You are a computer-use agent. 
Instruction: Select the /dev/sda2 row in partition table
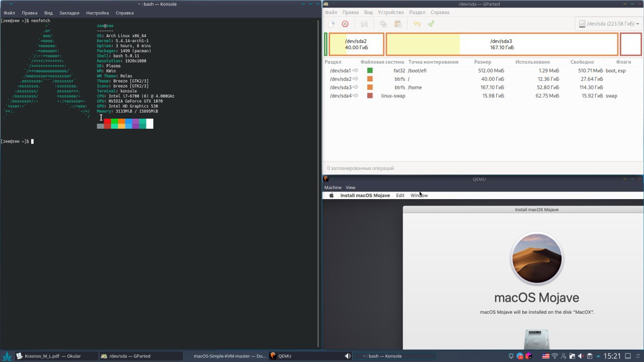pos(482,79)
